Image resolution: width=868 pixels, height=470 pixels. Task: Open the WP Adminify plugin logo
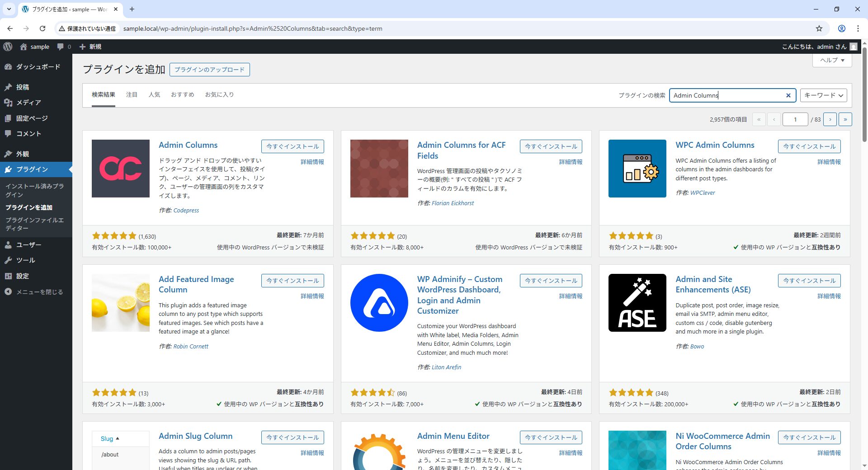tap(379, 303)
